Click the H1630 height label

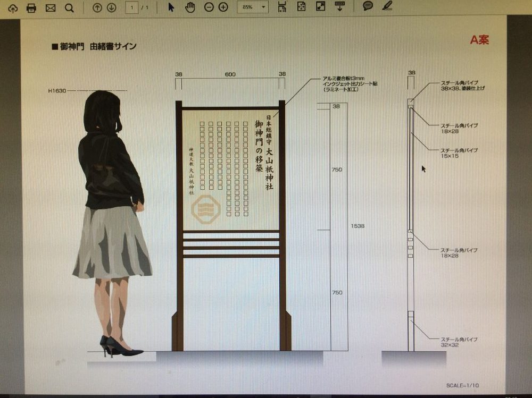point(57,91)
